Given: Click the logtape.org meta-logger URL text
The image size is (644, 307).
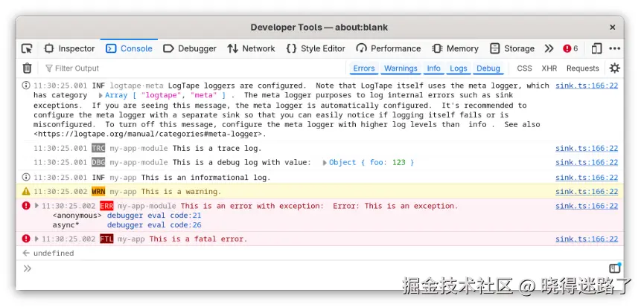Looking at the screenshot, I should 150,134.
